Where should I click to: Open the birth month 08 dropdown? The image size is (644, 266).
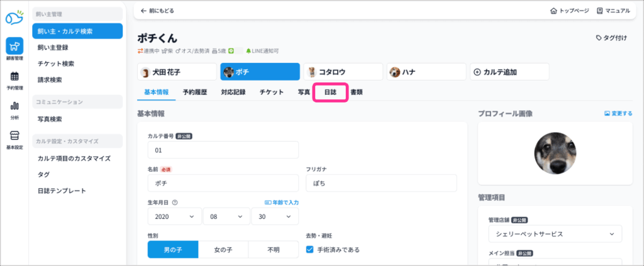226,216
